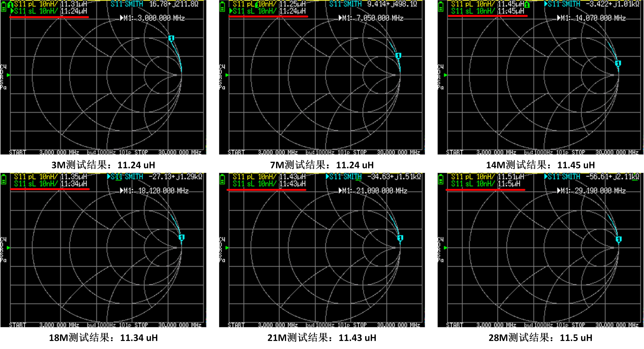Click marker 1 on the 3 MHz Smith chart
This screenshot has width=644, height=349.
click(x=171, y=38)
